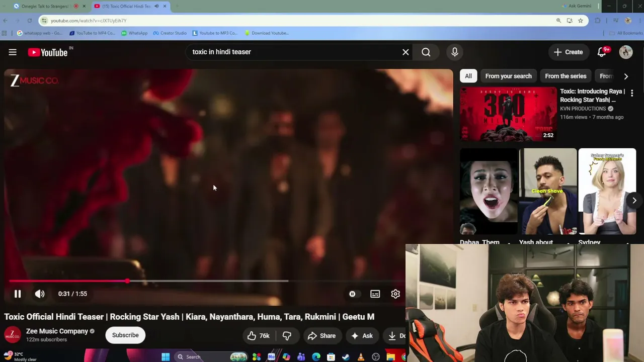This screenshot has width=644, height=362.
Task: Select the 'From your search' chip
Action: pyautogui.click(x=508, y=76)
